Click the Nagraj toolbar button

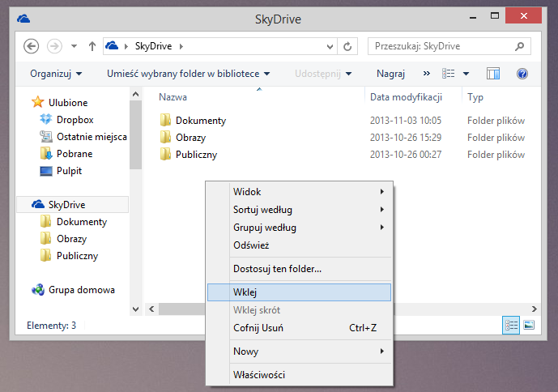click(x=390, y=74)
